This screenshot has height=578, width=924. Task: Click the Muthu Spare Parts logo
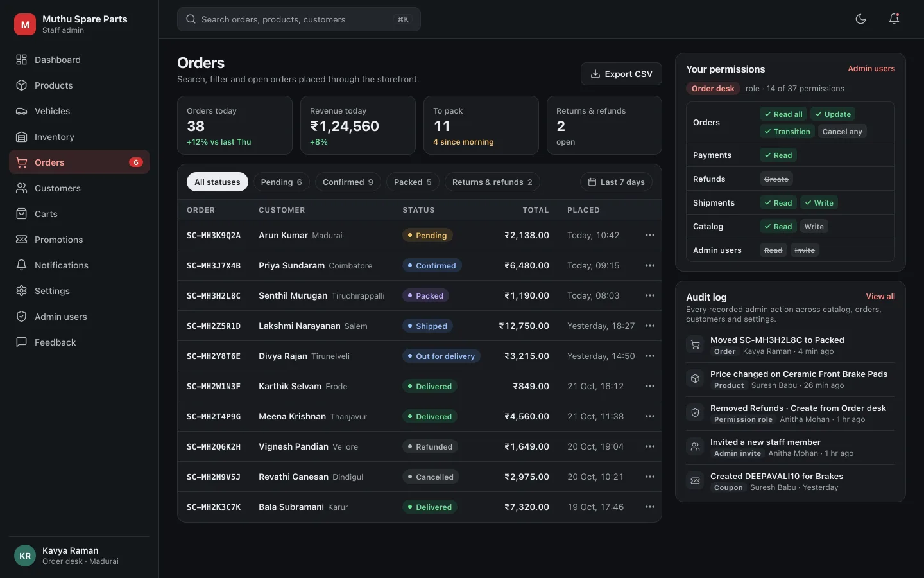25,24
